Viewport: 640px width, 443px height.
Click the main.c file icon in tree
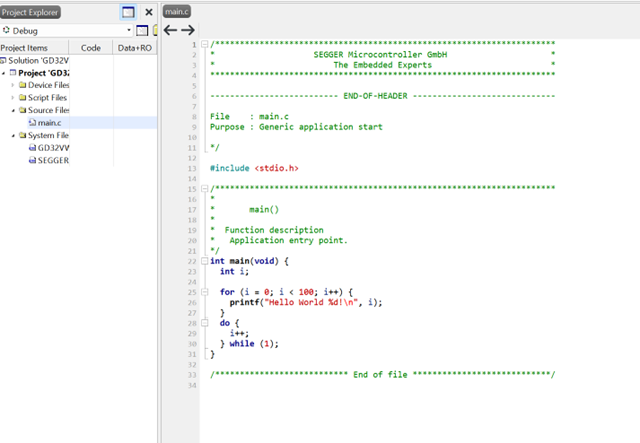32,123
